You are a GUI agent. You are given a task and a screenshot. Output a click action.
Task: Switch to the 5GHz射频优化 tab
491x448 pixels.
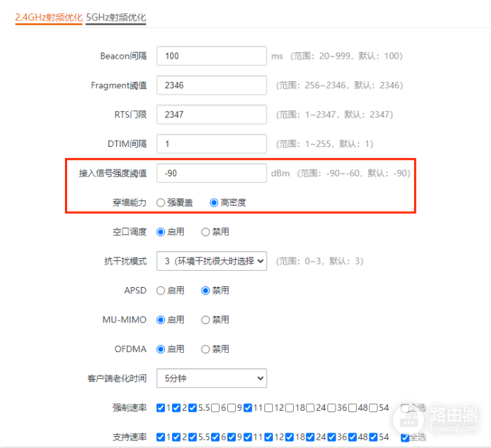[115, 17]
